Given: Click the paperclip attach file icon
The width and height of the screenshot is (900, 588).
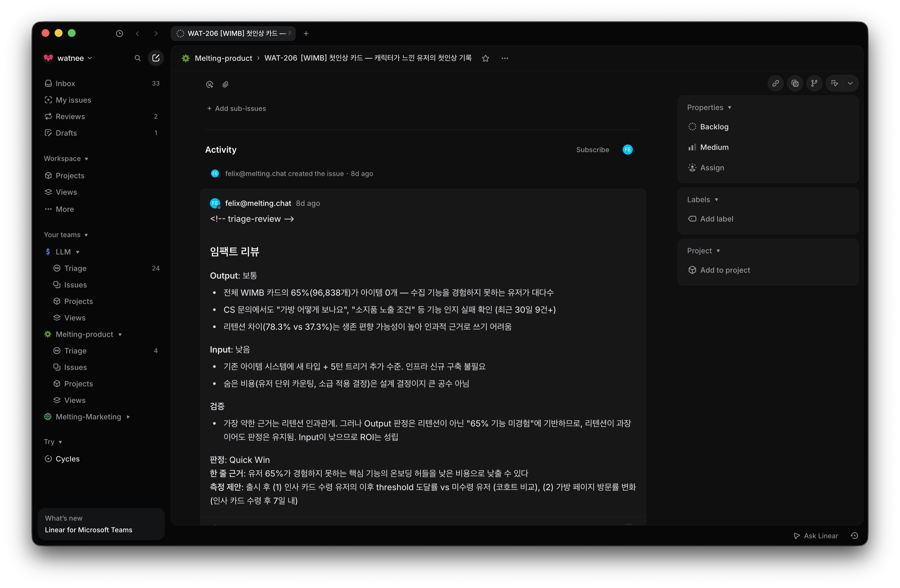Looking at the screenshot, I should pyautogui.click(x=225, y=84).
